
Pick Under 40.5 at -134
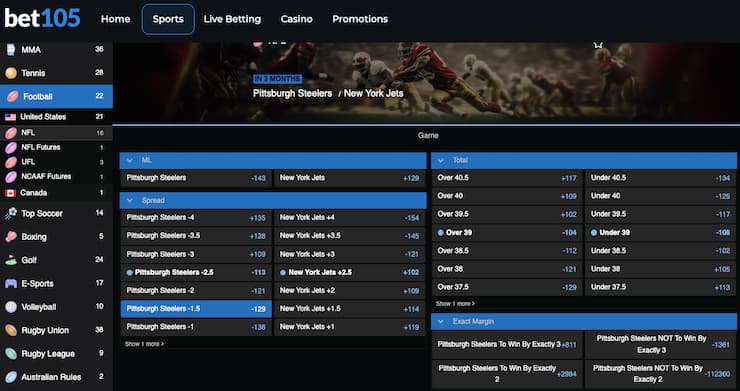661,178
